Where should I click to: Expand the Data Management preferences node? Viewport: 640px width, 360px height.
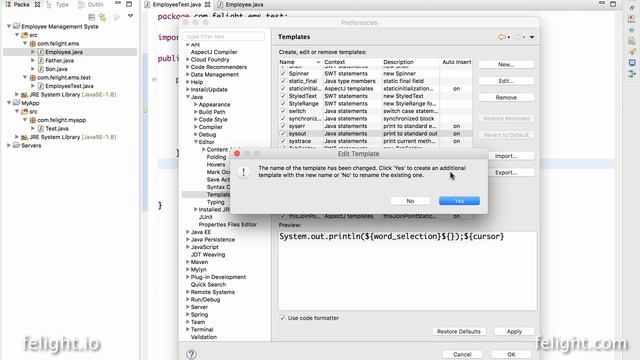pos(188,74)
